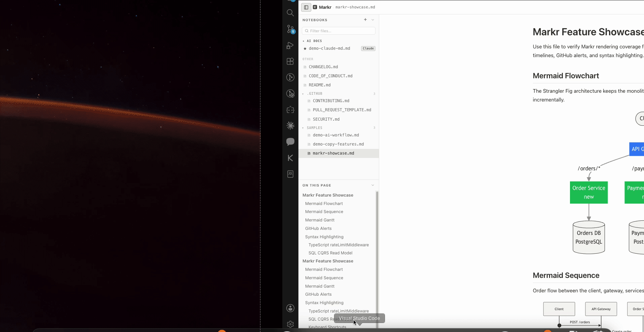The height and width of the screenshot is (332, 644).
Task: Jump to second GitHub Alerts outline link
Action: tap(318, 294)
